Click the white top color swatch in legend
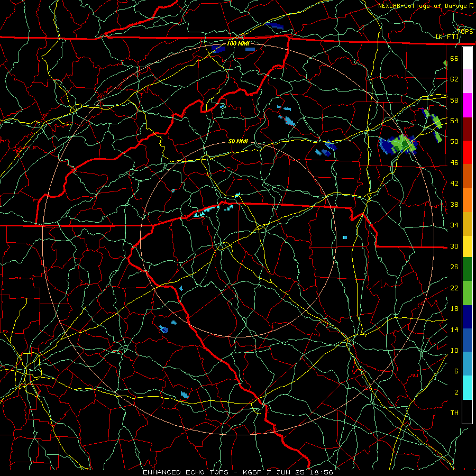This screenshot has width=476, height=476. (x=467, y=58)
